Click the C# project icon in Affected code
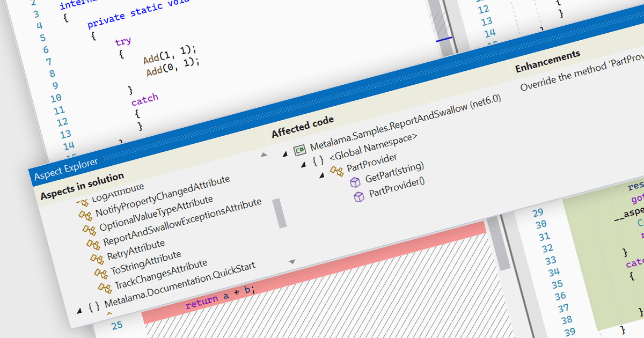 click(300, 150)
